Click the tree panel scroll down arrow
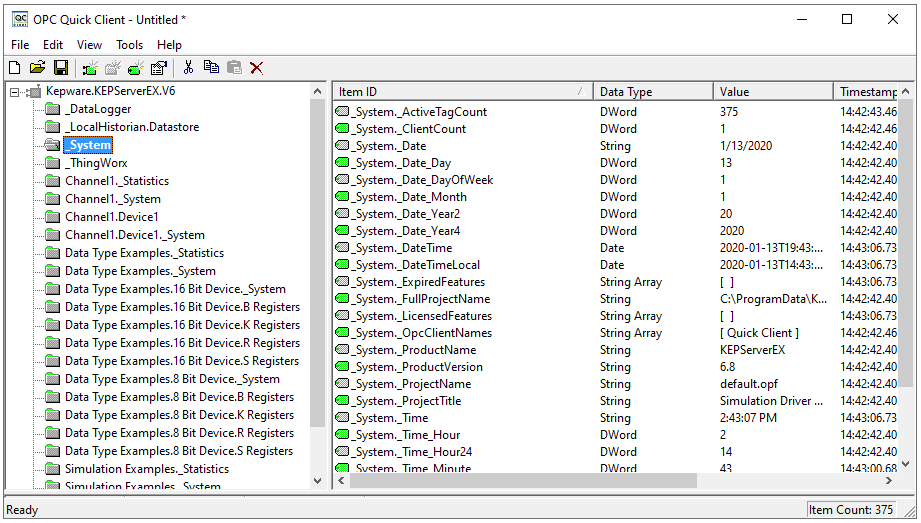This screenshot has height=523, width=921. 318,481
